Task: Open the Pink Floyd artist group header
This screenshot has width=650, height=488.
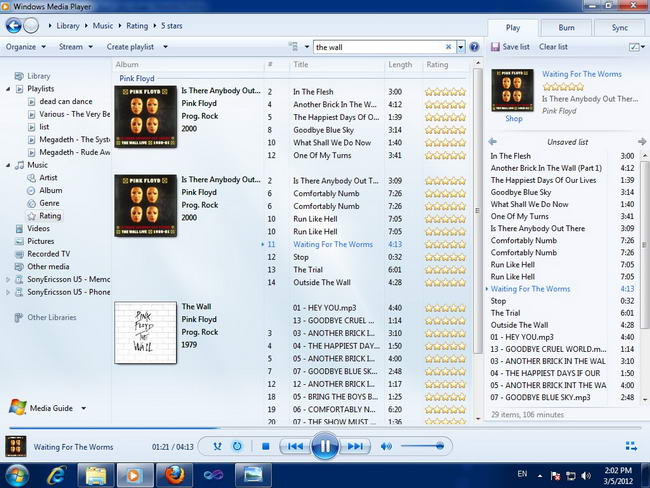Action: click(x=137, y=78)
